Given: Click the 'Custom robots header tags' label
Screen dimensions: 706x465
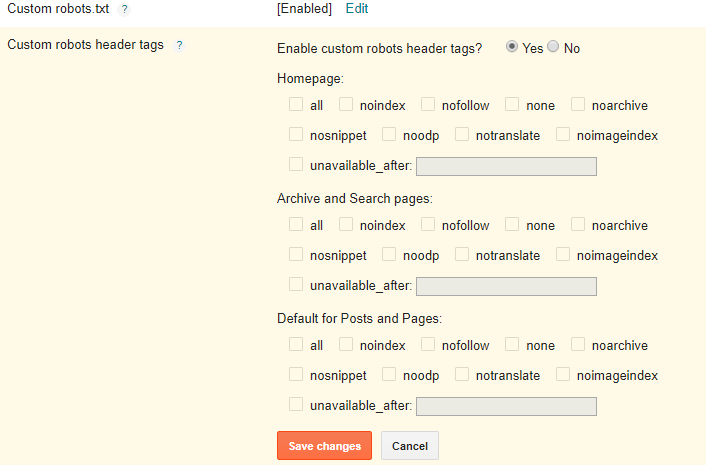Looking at the screenshot, I should (x=86, y=45).
